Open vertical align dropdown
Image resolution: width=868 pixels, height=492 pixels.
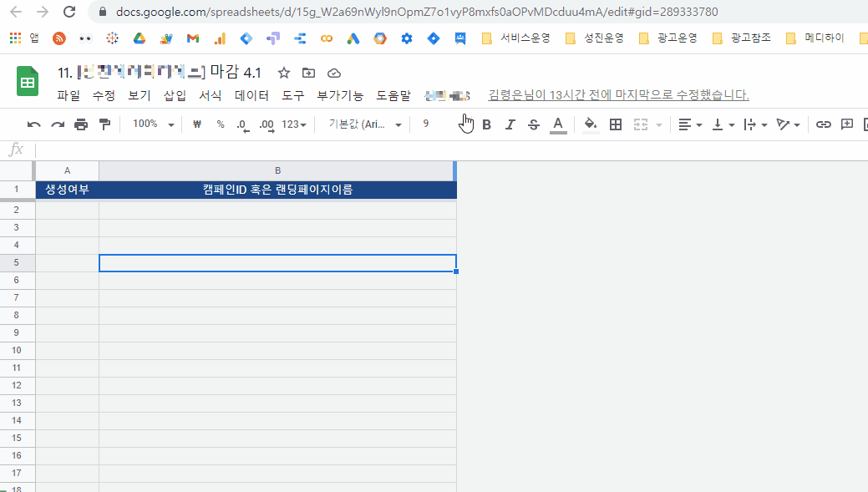click(x=723, y=124)
